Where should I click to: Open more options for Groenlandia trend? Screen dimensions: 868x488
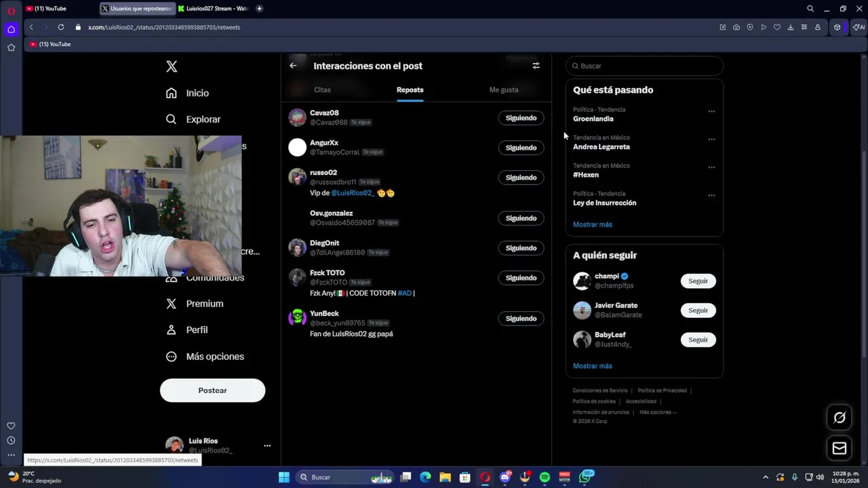pyautogui.click(x=711, y=111)
